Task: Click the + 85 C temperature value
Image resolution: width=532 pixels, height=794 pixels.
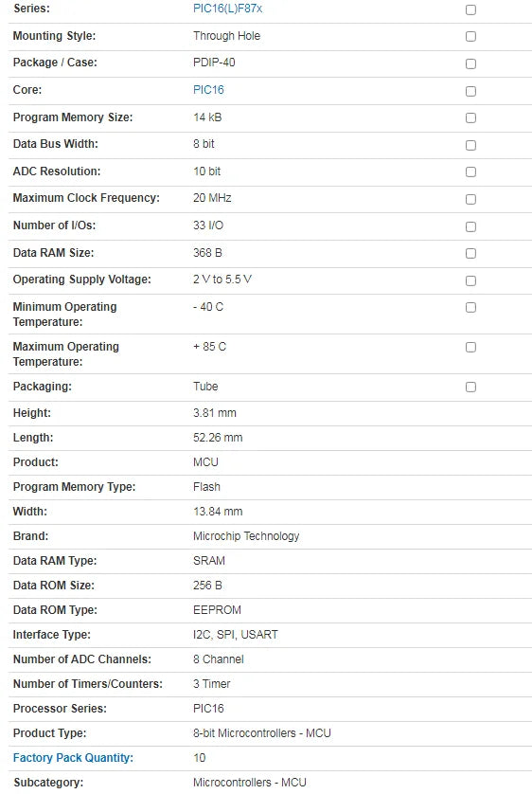Action: point(209,347)
